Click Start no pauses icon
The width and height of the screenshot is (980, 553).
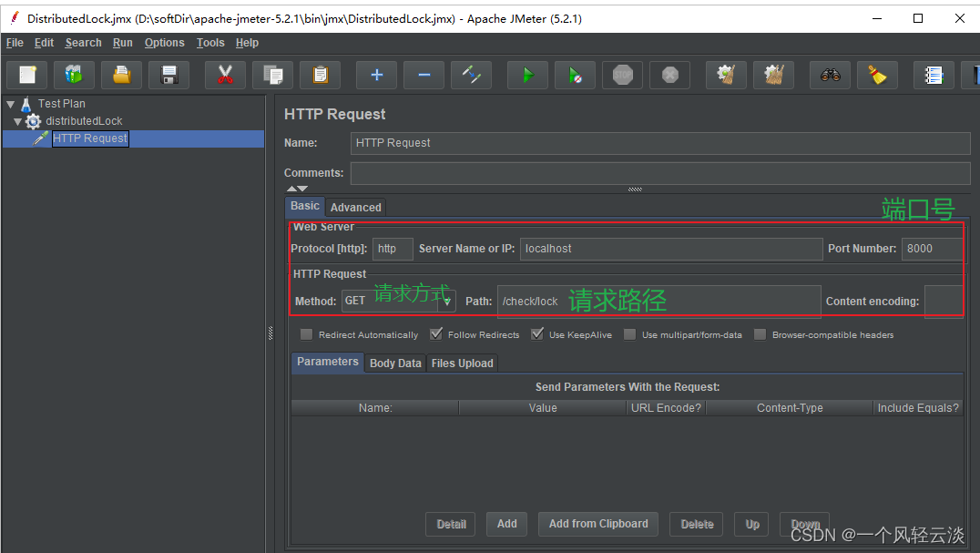click(x=575, y=76)
